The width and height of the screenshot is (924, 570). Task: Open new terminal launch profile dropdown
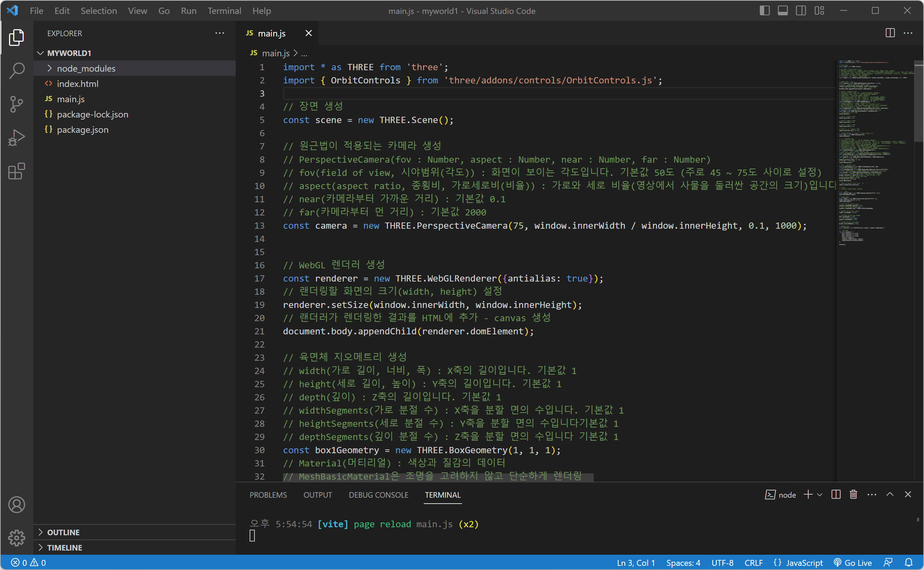click(820, 495)
